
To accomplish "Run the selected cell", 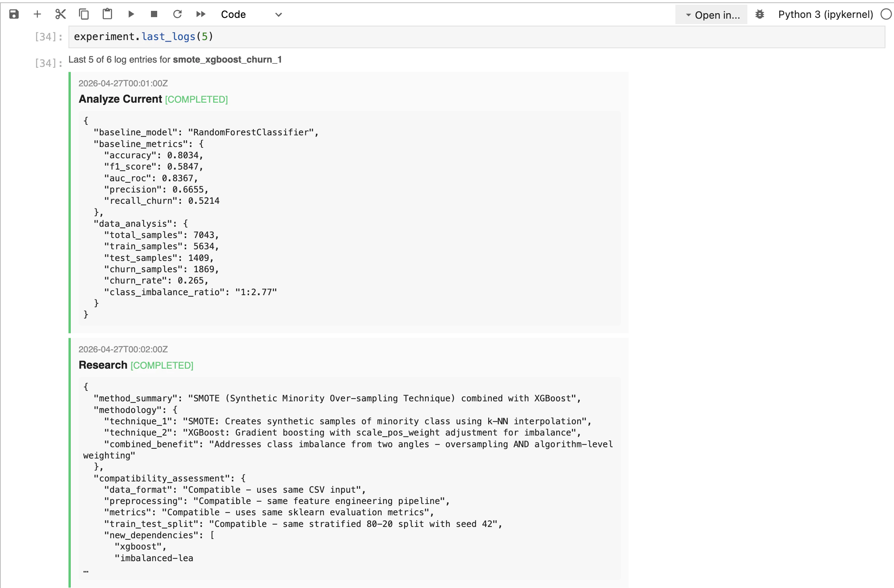I will click(x=131, y=14).
